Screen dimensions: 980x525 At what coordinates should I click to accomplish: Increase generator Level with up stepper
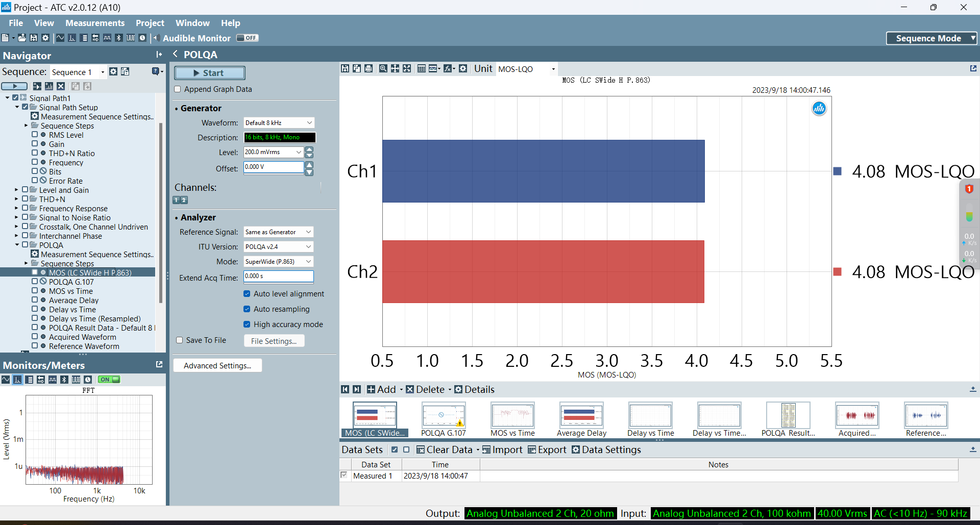309,149
